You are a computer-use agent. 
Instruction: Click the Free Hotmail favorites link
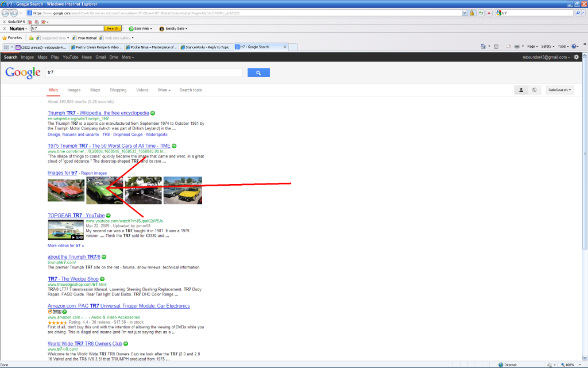[x=84, y=38]
